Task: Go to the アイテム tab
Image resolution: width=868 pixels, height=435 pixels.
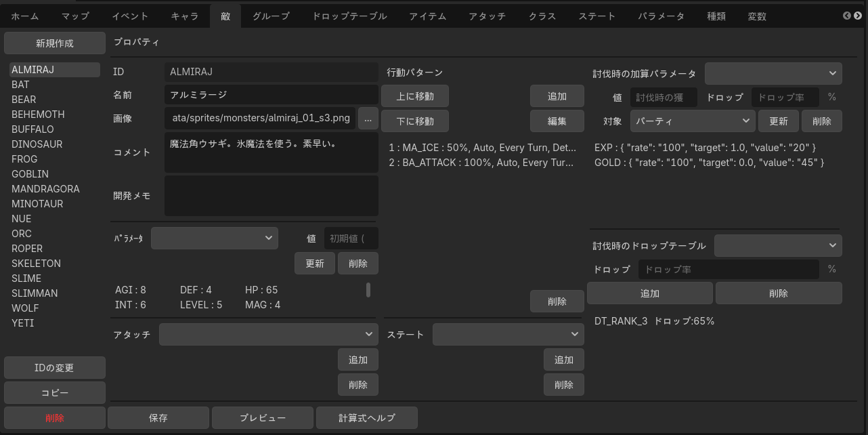Action: coord(428,16)
